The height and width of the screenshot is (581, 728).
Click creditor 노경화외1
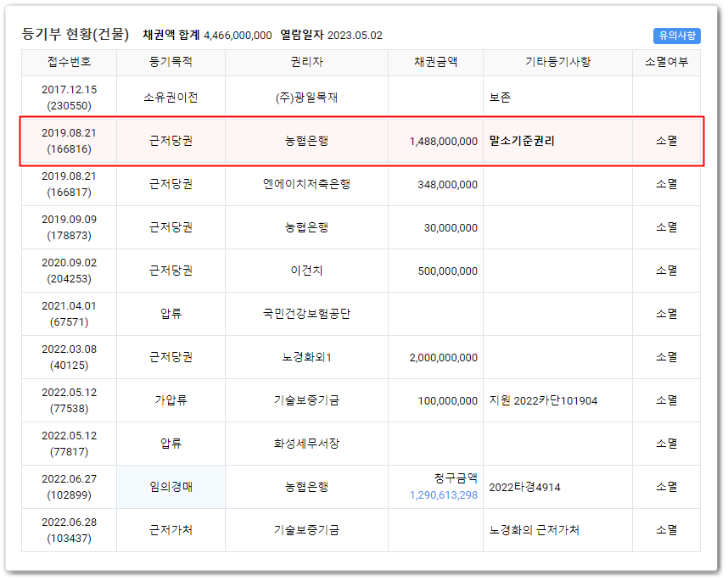tap(306, 357)
